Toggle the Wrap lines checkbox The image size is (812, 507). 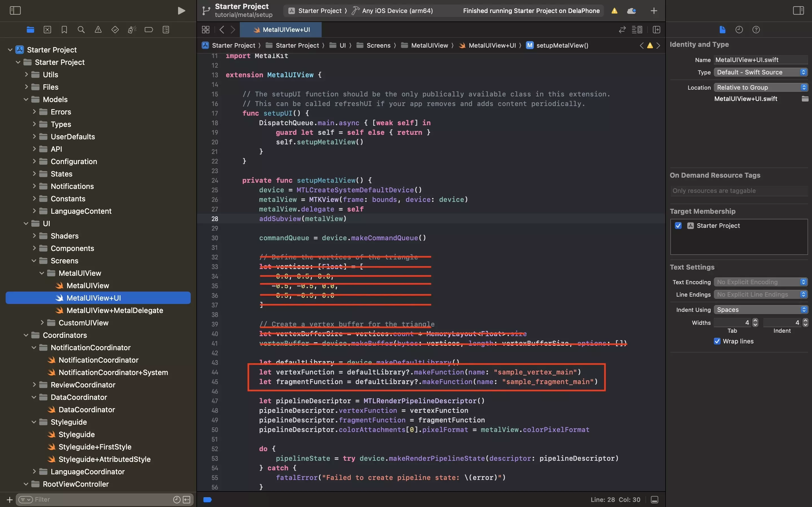[x=717, y=341]
